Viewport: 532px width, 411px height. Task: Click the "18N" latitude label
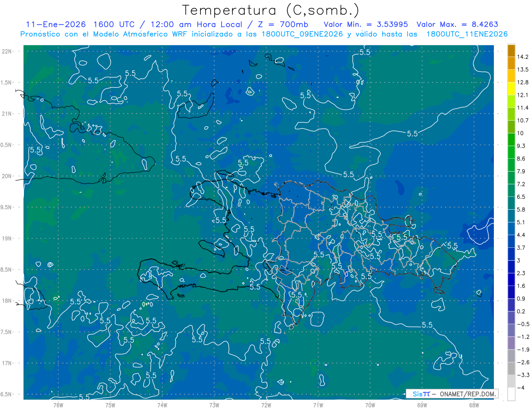pyautogui.click(x=7, y=301)
